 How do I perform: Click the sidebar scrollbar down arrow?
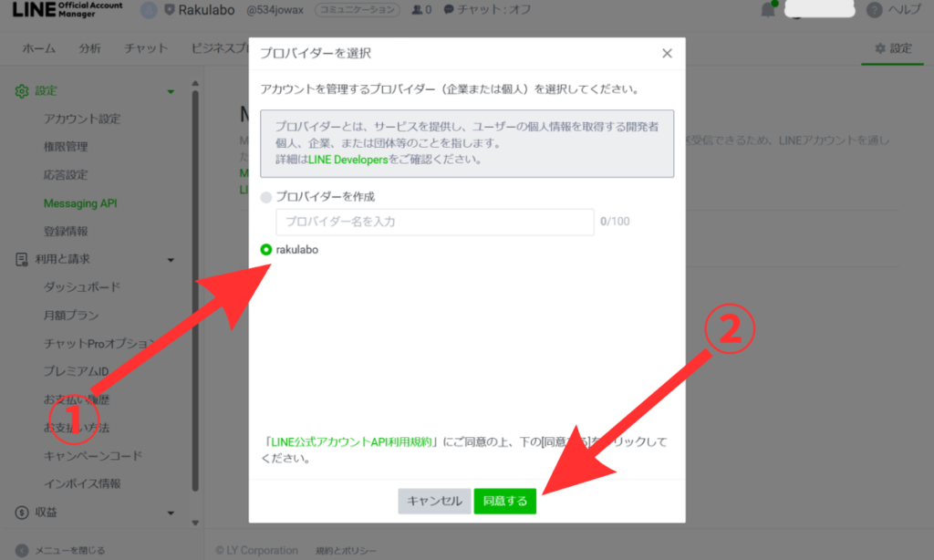coord(195,524)
